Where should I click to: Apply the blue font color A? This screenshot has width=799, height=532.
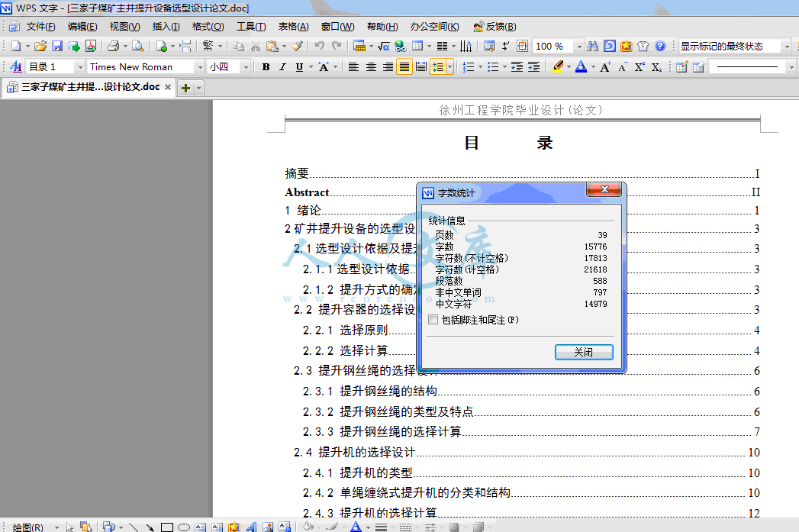tap(581, 66)
